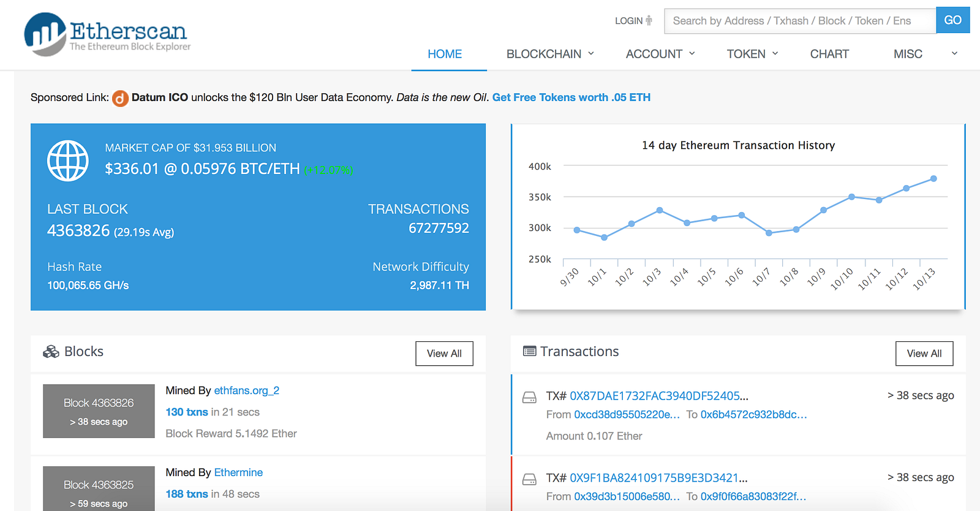The width and height of the screenshot is (980, 511).
Task: Click the Block 4363825 tile
Action: 99,488
